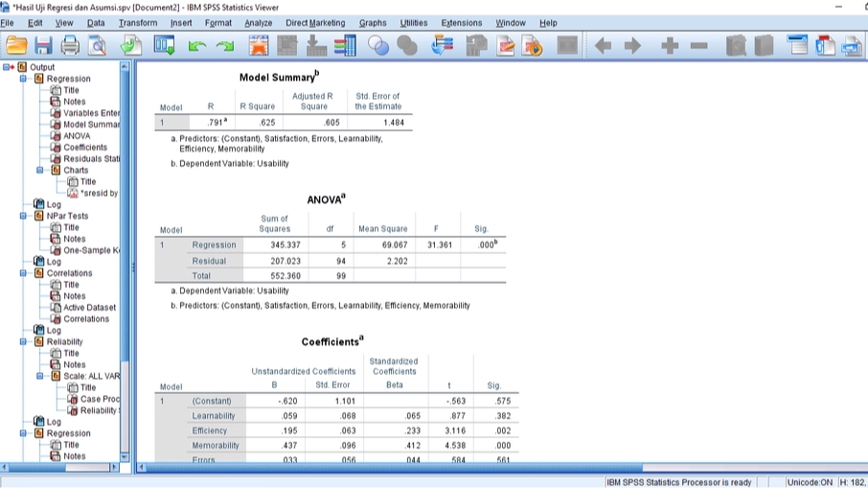Click the Use Variable Sets circles icon
The height and width of the screenshot is (488, 868).
[378, 45]
